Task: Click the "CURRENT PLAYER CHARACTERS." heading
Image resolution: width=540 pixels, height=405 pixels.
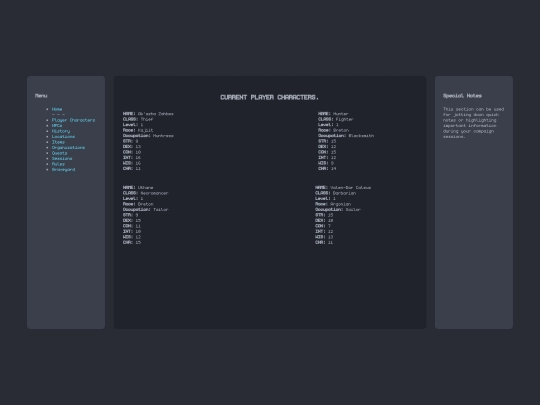Action: click(270, 97)
